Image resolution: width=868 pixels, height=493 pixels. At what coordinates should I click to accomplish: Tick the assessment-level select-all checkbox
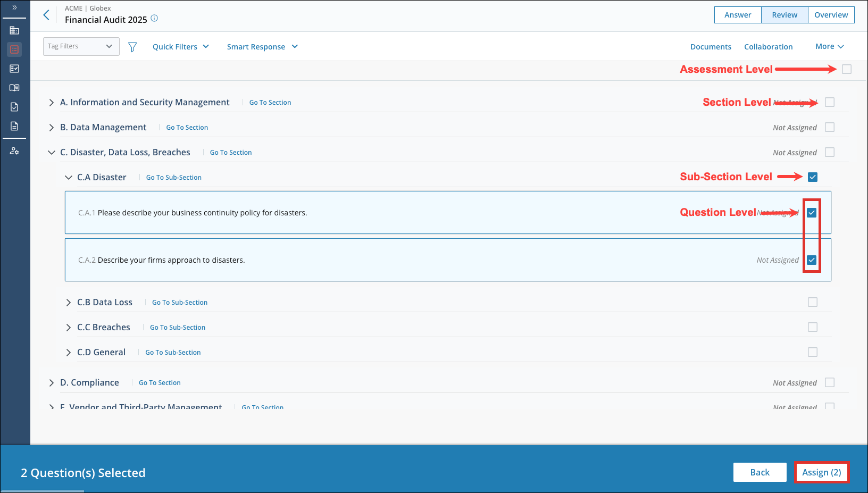click(847, 69)
